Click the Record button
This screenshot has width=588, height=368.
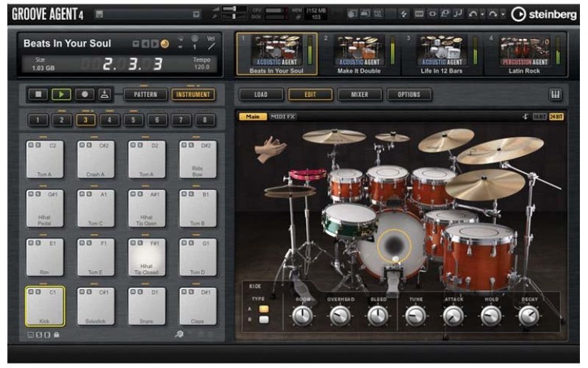coord(85,94)
